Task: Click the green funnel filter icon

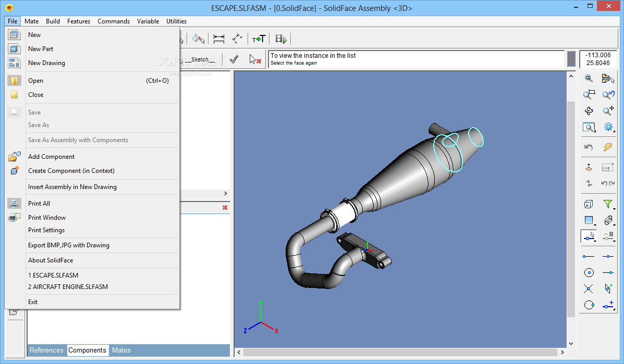Action: point(608,204)
